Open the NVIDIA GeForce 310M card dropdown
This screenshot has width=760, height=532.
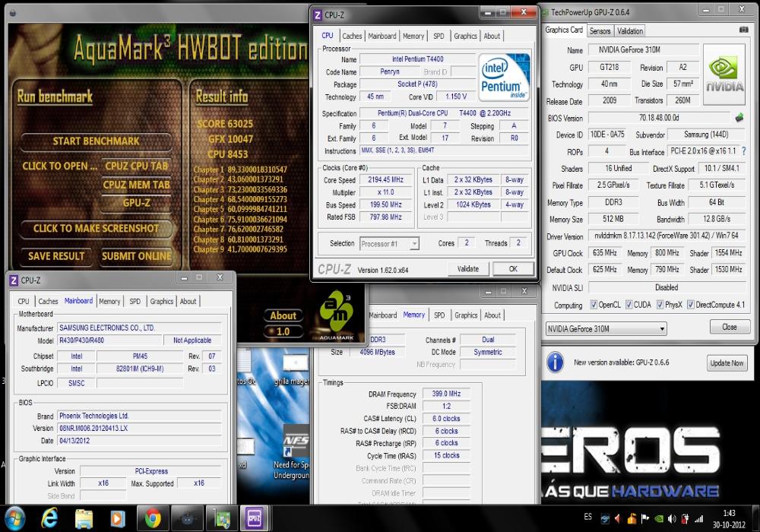tap(606, 328)
